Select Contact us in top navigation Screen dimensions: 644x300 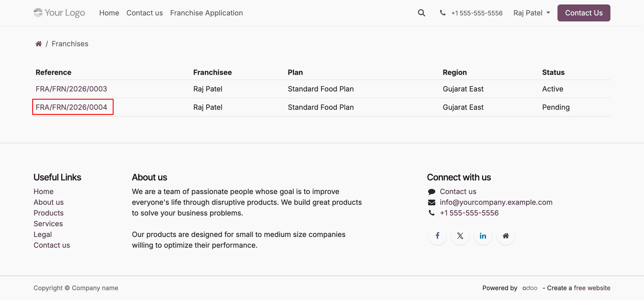click(x=145, y=13)
